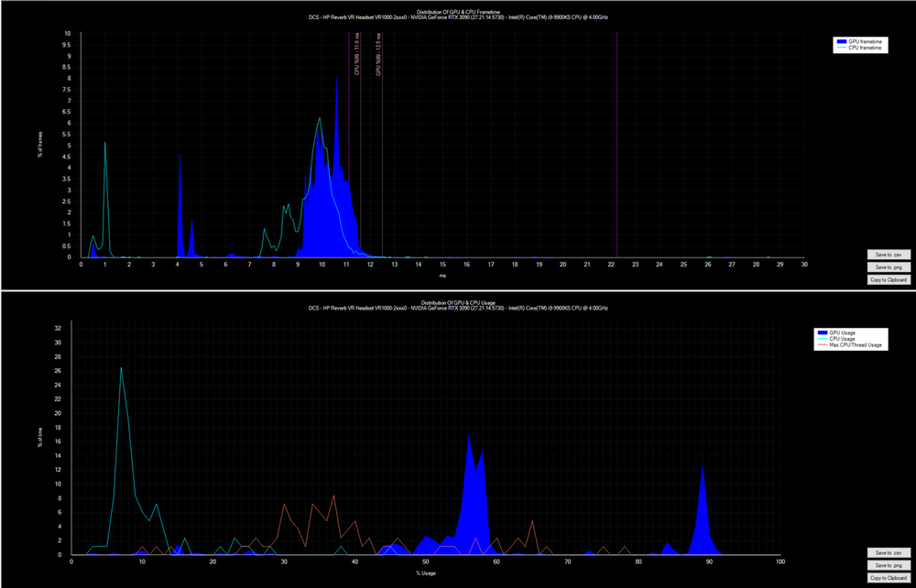
Task: Click Save to .csv in frametime chart
Action: click(x=888, y=255)
